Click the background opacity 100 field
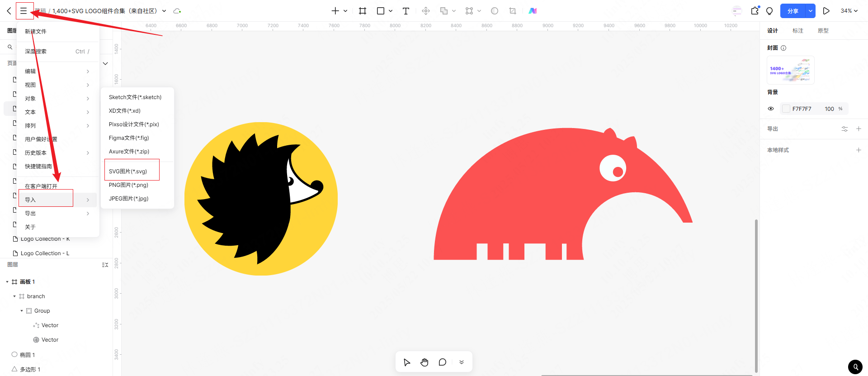Image resolution: width=868 pixels, height=376 pixels. [x=829, y=109]
